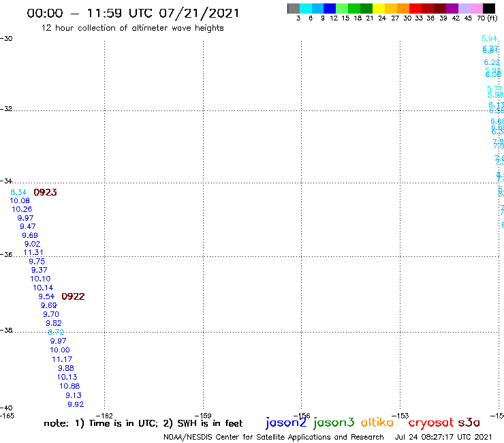Pick the orange swatch in the color legend
The width and height of the screenshot is (504, 443).
tap(403, 8)
